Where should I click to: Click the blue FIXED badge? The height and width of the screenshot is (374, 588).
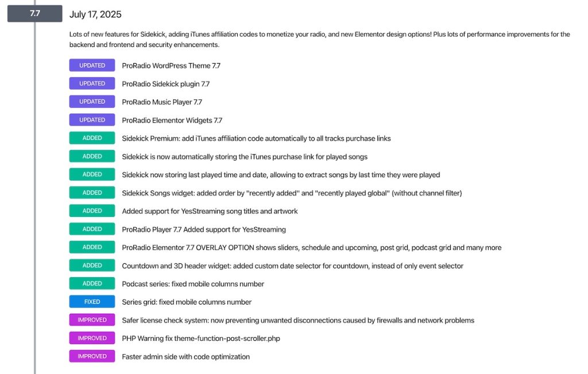92,302
